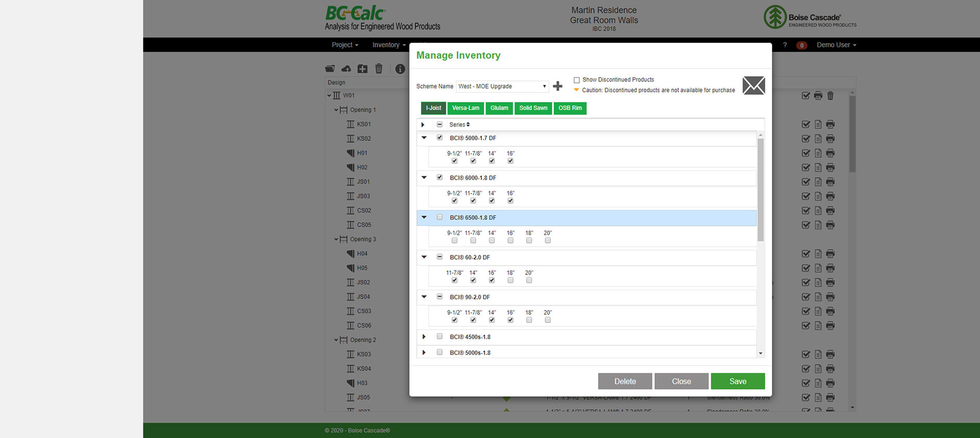Click trash icon in design toolbar

click(x=379, y=69)
